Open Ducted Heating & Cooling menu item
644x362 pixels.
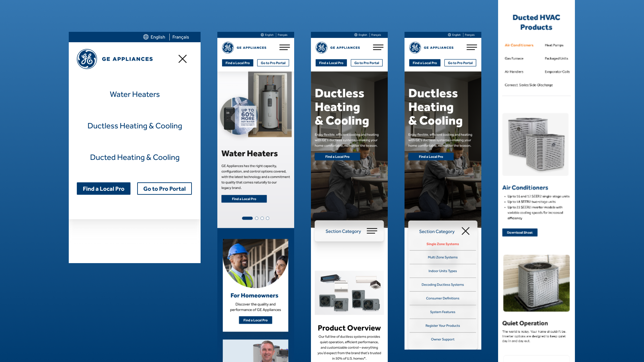(135, 157)
